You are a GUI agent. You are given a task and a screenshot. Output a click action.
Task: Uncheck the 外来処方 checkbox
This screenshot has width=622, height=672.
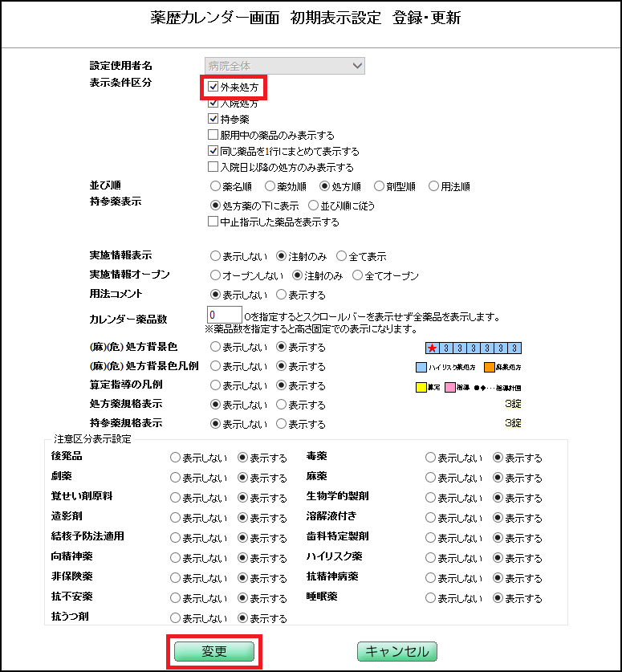click(213, 86)
